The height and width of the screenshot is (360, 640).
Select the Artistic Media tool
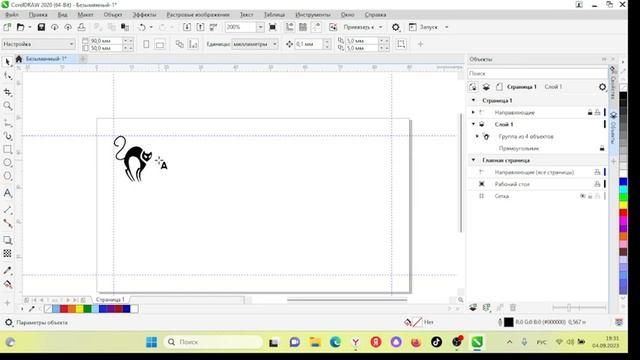point(7,136)
